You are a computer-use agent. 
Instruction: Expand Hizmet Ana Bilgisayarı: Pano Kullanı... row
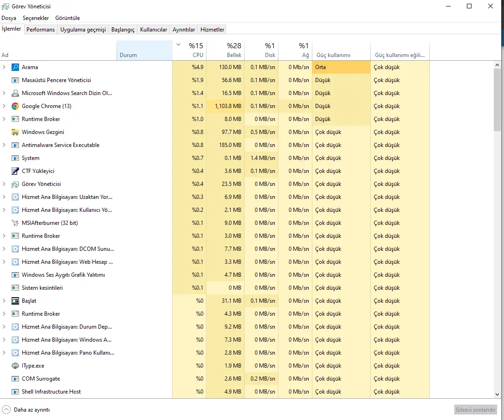point(4,353)
